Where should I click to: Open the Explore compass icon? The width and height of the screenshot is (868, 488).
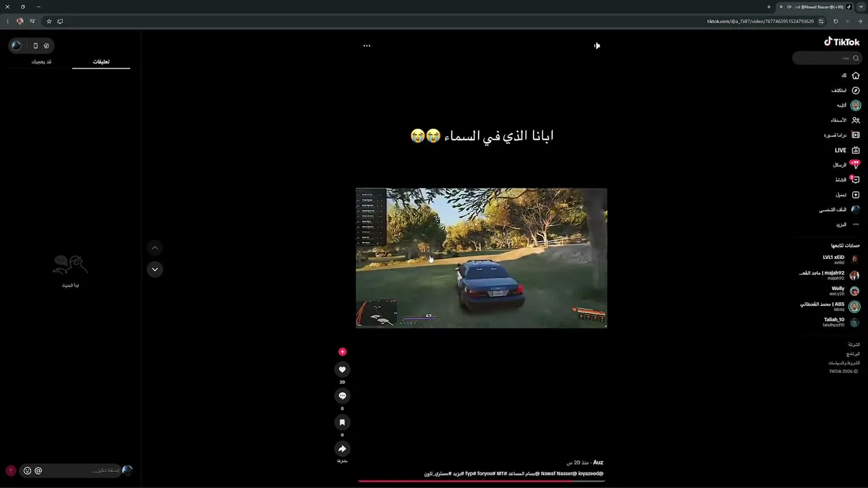point(856,90)
